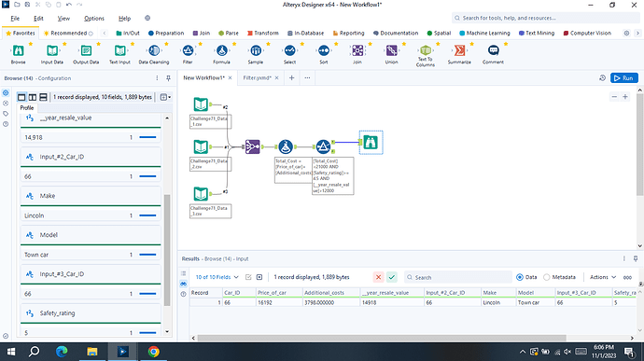This screenshot has height=361, width=644.
Task: Click the green checkmark apply button
Action: [x=392, y=277]
